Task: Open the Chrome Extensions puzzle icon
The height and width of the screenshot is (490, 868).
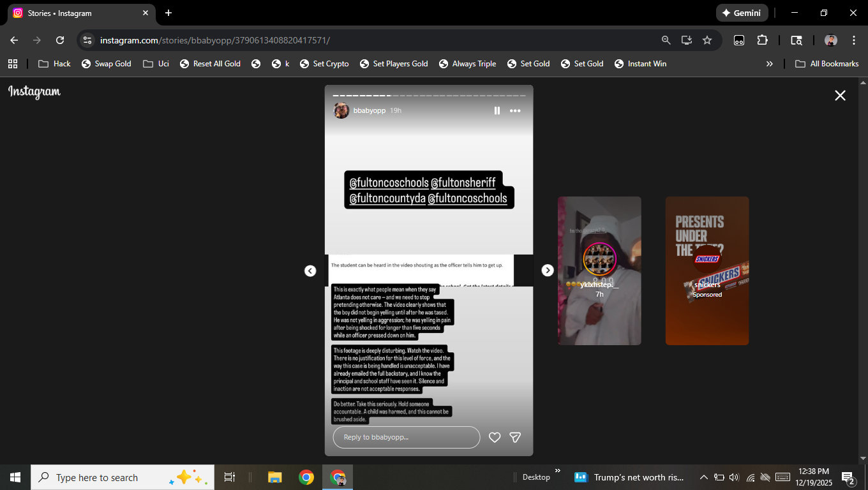Action: 762,40
